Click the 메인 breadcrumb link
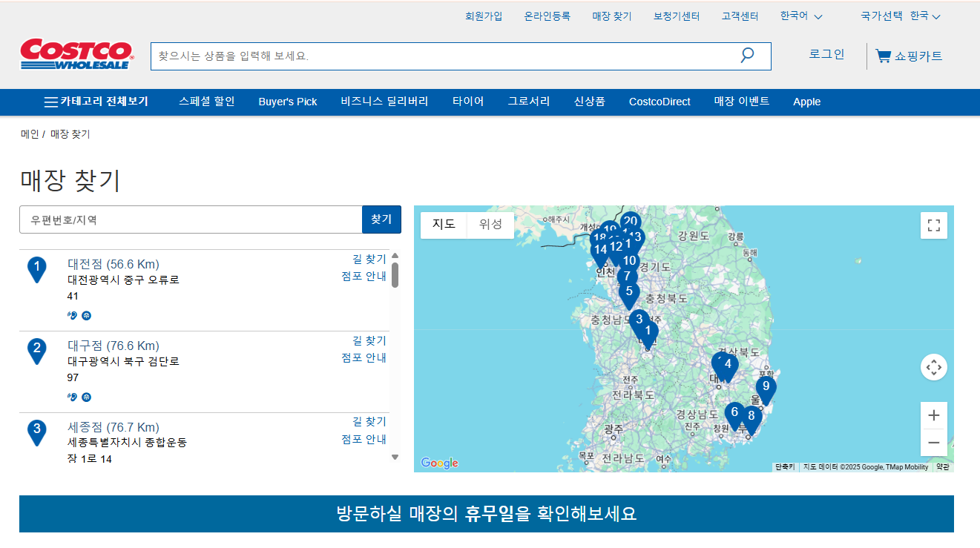 [x=30, y=134]
